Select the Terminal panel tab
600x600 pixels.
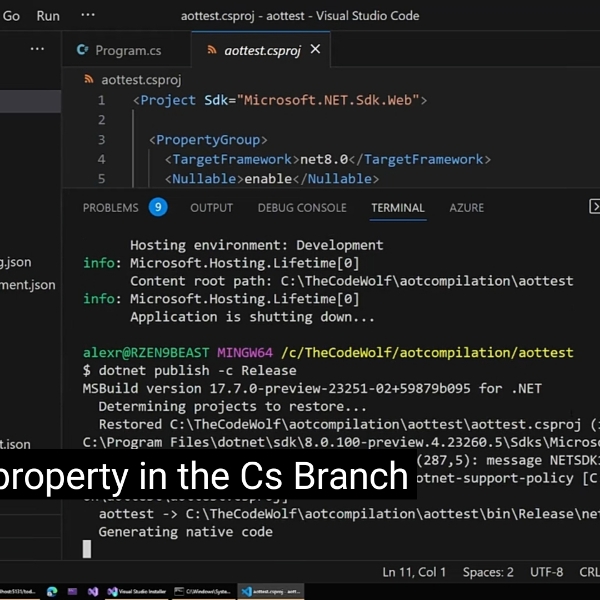tap(397, 208)
